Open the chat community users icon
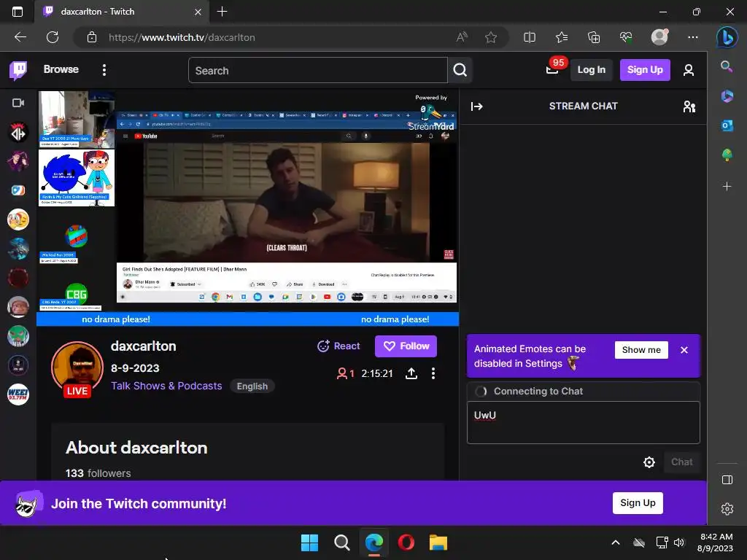Image resolution: width=747 pixels, height=560 pixels. click(689, 106)
